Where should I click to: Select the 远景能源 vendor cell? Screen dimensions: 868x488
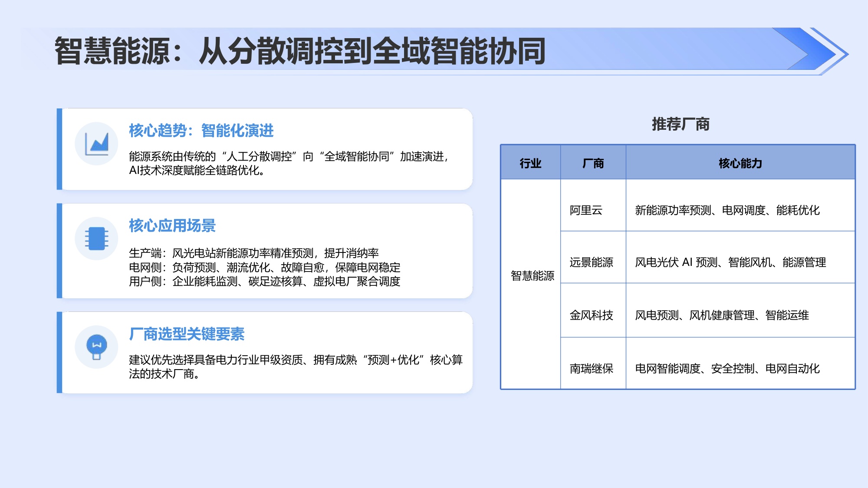[x=593, y=257]
